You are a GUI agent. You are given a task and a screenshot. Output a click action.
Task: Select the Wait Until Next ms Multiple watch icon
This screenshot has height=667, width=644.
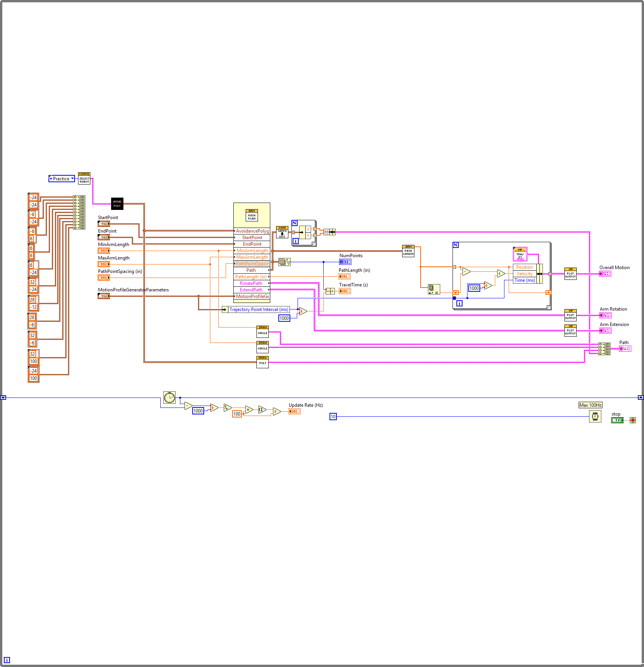(x=595, y=416)
